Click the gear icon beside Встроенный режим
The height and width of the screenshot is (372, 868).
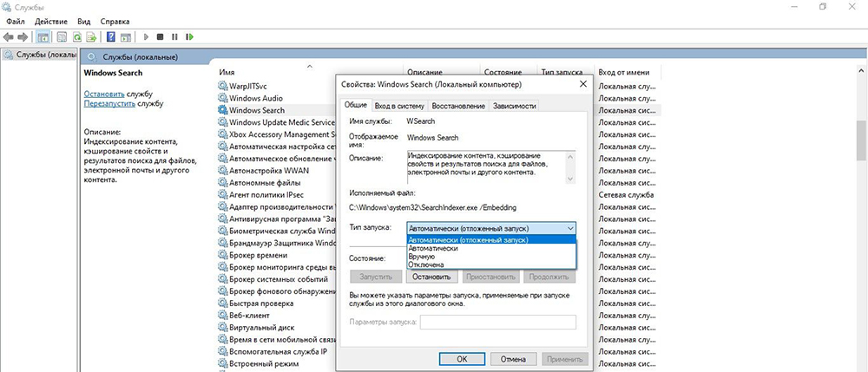(x=222, y=363)
